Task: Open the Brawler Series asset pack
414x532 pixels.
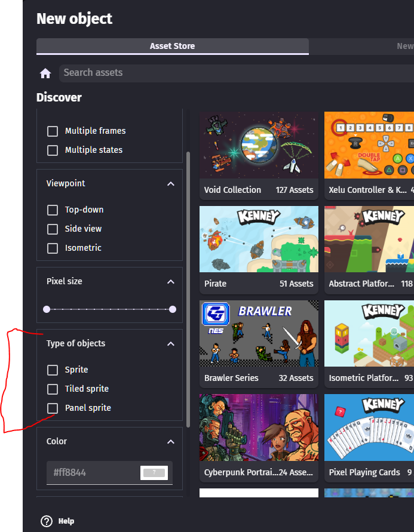Action: tap(259, 344)
